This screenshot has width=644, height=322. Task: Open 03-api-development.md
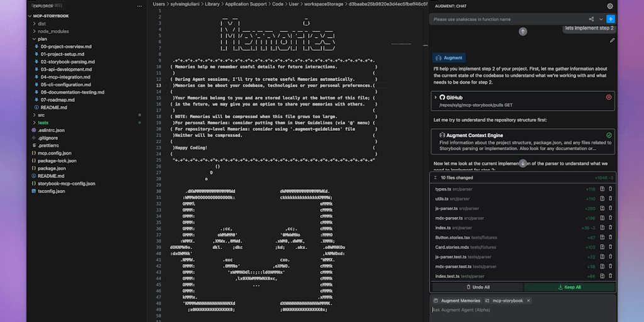(66, 69)
